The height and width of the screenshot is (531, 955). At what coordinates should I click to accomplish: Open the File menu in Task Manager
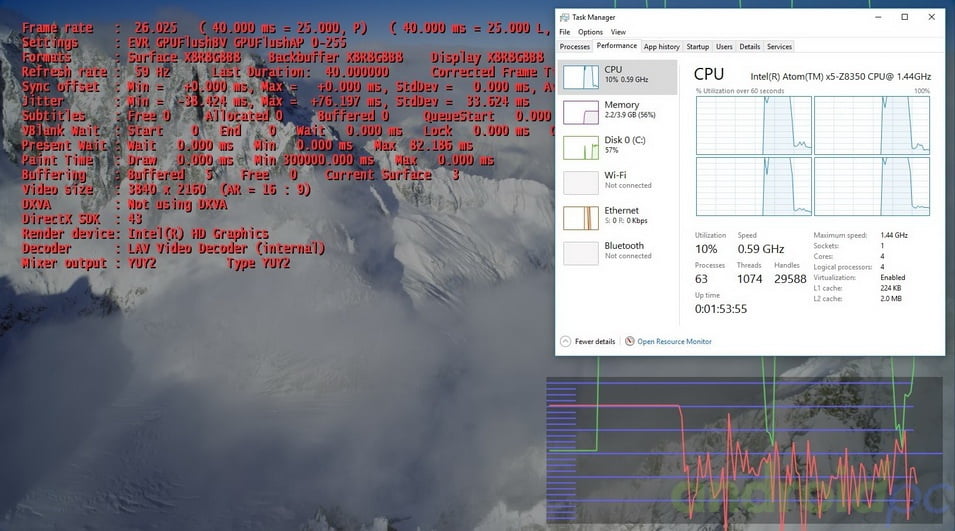point(565,32)
